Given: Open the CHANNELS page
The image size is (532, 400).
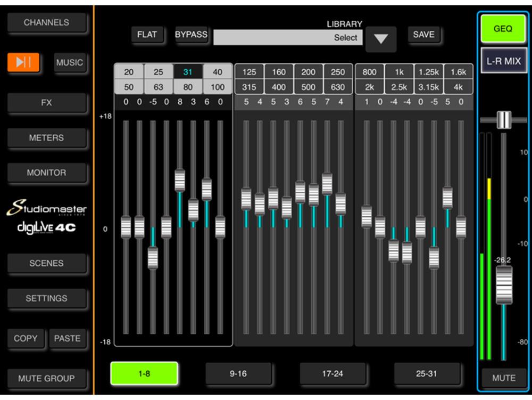Looking at the screenshot, I should (46, 23).
